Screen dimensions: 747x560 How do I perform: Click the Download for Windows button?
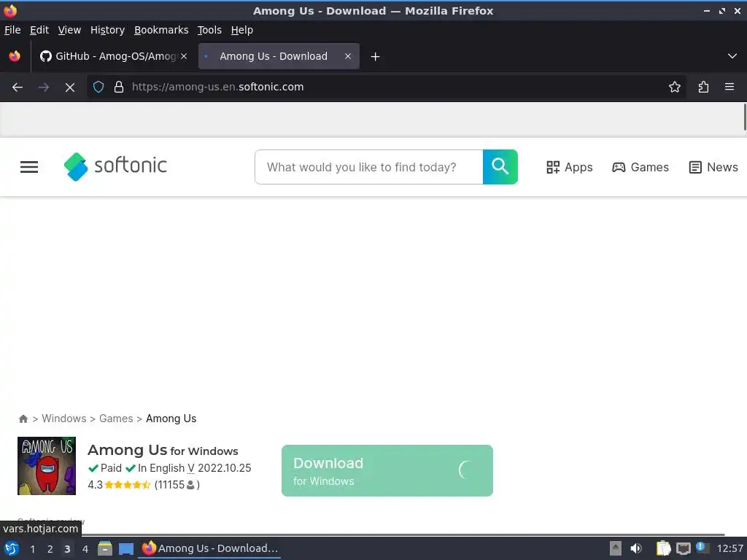click(x=387, y=470)
